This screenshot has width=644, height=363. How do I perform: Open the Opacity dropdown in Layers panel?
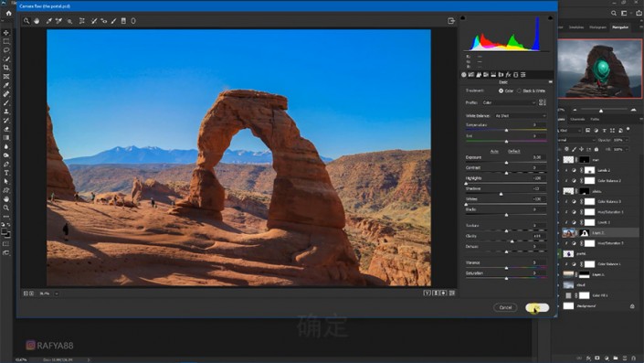click(620, 140)
